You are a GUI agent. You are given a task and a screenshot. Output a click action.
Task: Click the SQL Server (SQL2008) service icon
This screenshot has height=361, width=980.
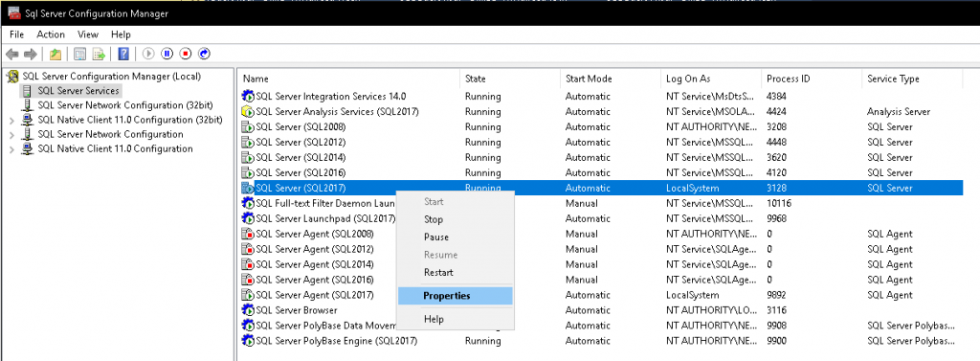click(248, 127)
